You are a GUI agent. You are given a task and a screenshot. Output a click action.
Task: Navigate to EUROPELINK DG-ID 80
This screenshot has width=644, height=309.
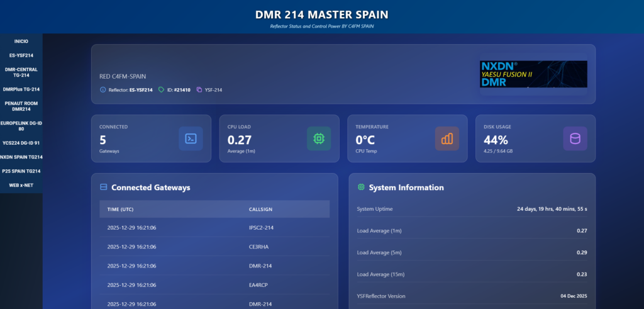coord(21,126)
